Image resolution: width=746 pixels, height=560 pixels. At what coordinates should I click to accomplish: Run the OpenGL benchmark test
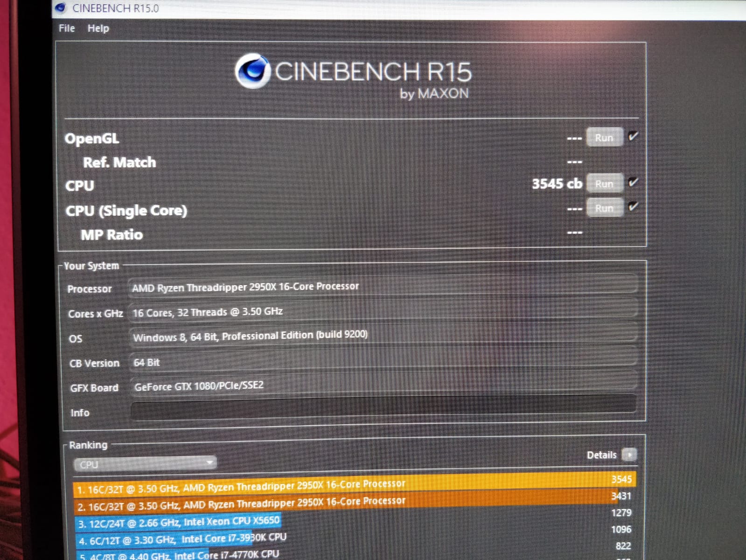pos(604,138)
